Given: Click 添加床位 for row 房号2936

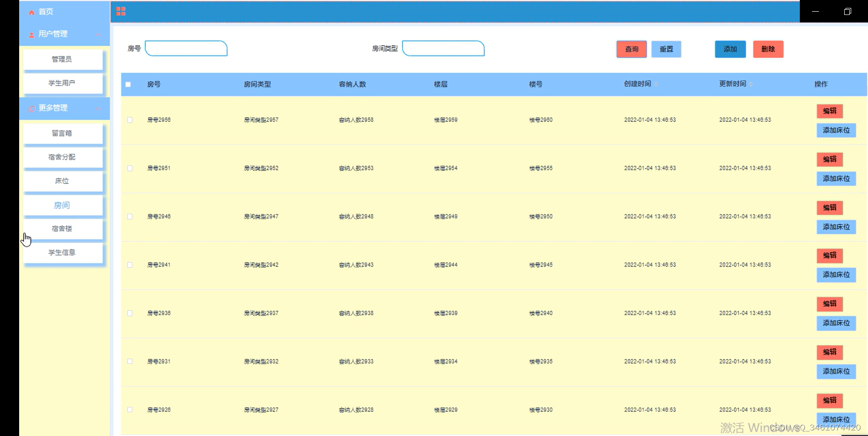Looking at the screenshot, I should pyautogui.click(x=836, y=323).
